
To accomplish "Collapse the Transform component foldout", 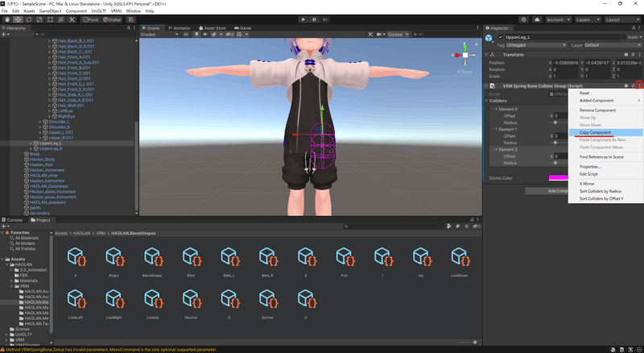I will [486, 54].
